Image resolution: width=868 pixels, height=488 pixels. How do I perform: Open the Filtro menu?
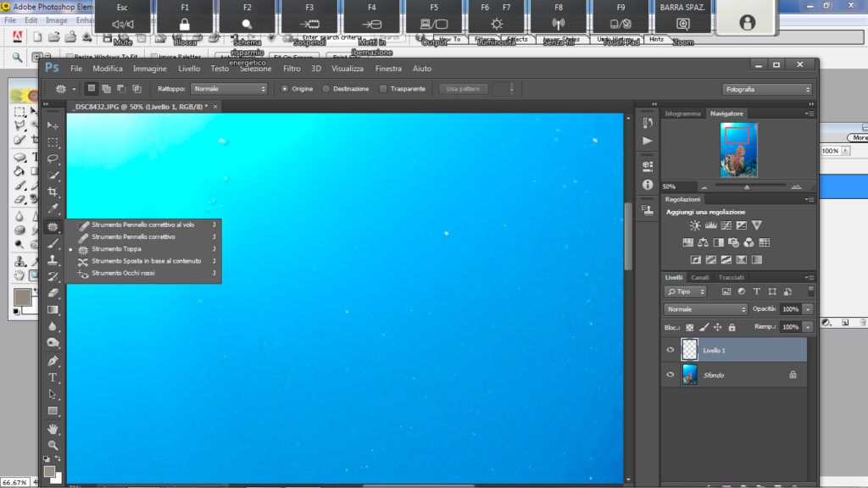click(x=292, y=69)
